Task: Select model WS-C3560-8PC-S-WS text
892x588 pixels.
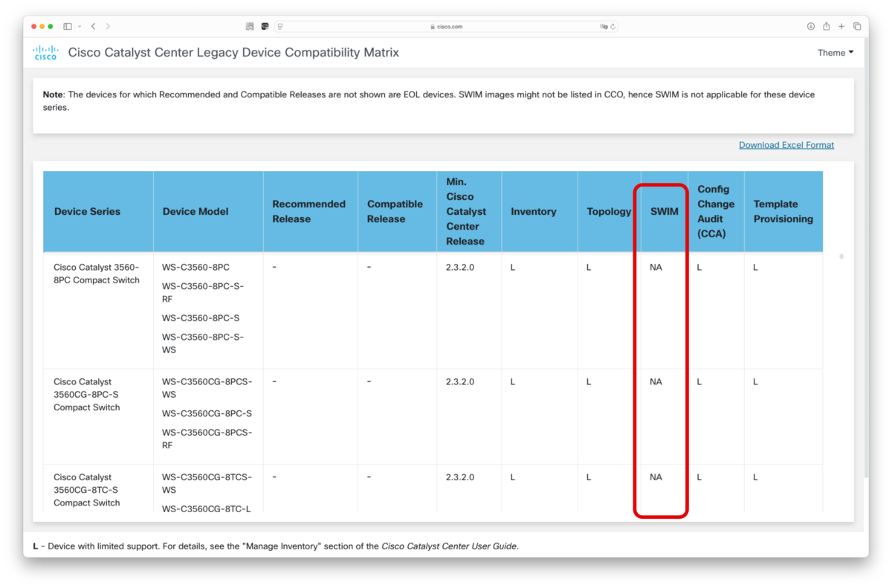Action: click(x=203, y=343)
